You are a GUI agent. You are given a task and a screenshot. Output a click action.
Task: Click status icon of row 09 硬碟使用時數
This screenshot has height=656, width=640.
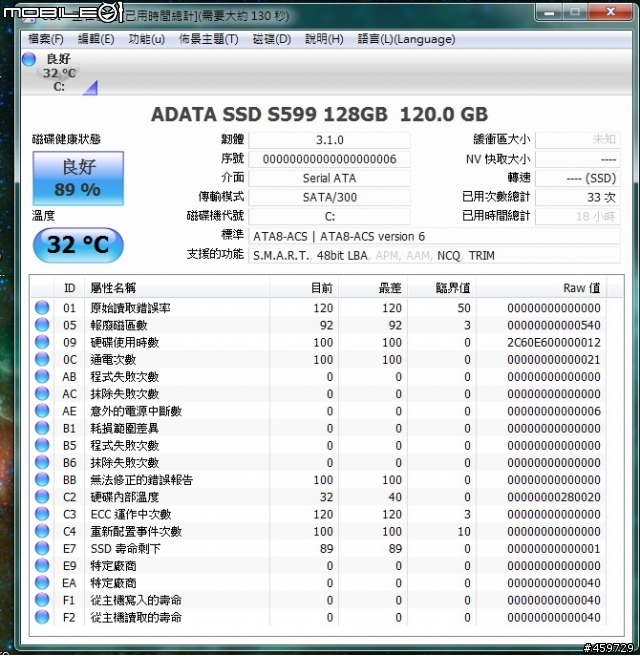42,342
